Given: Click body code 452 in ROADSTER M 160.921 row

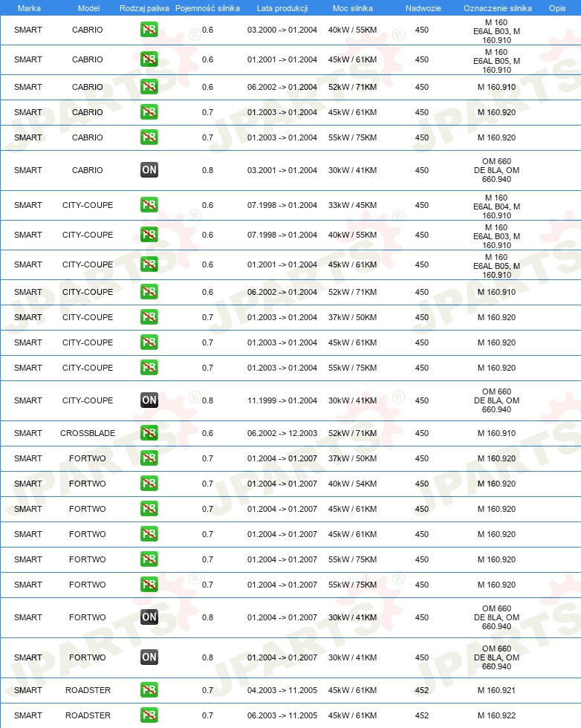Looking at the screenshot, I should tap(422, 690).
